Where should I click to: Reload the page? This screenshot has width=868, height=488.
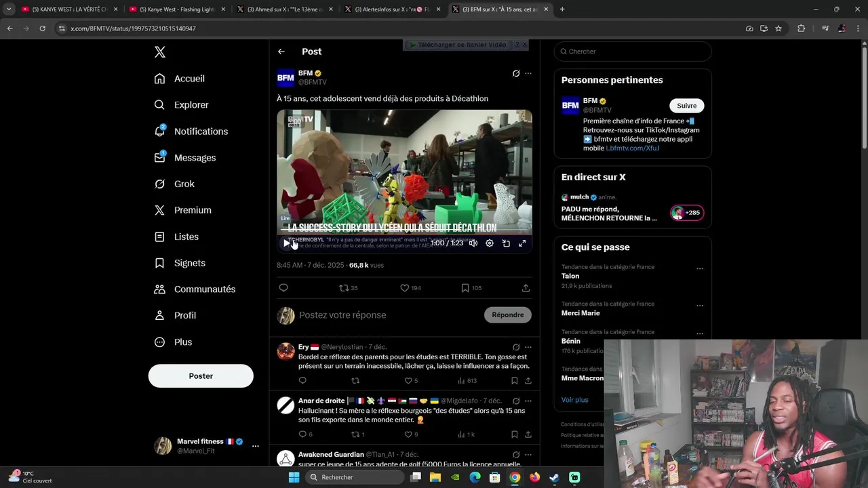(42, 28)
